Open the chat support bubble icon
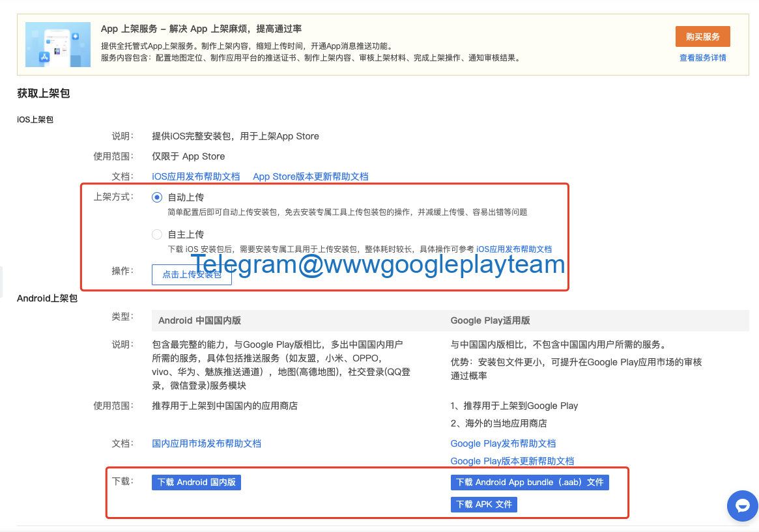Image resolution: width=759 pixels, height=532 pixels. click(742, 505)
